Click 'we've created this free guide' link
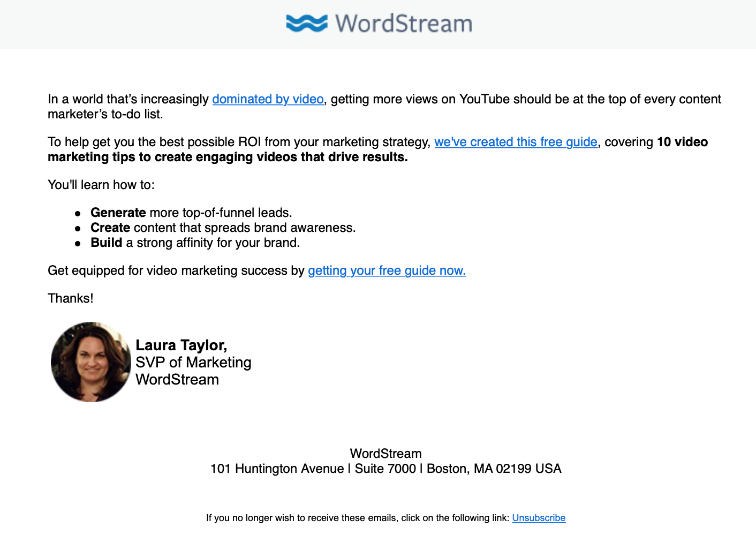The image size is (756, 557). [516, 142]
